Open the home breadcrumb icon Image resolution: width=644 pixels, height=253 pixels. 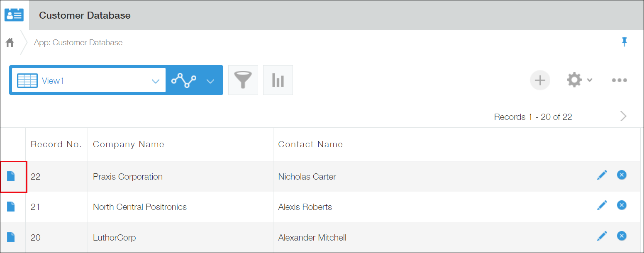[x=10, y=42]
